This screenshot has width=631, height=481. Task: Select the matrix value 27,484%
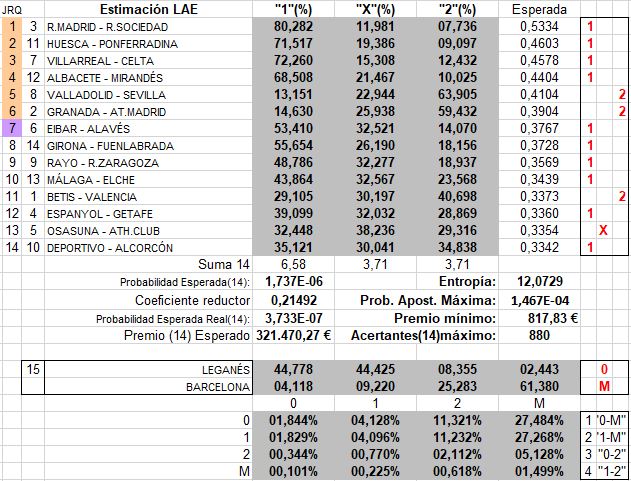[x=539, y=420]
